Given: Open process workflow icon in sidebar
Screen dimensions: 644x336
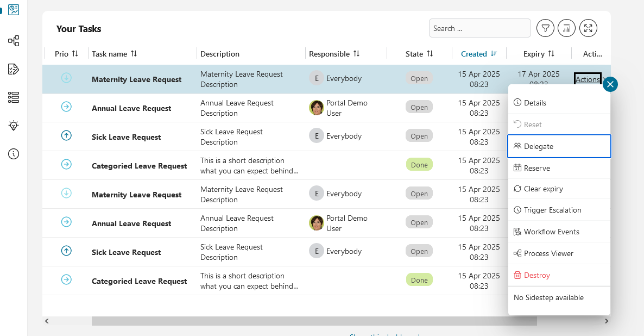Looking at the screenshot, I should (14, 41).
